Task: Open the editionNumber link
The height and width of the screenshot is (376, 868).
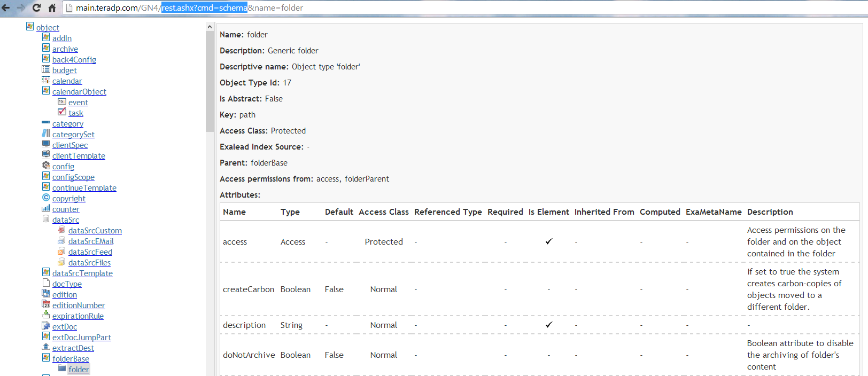Action: coord(79,305)
